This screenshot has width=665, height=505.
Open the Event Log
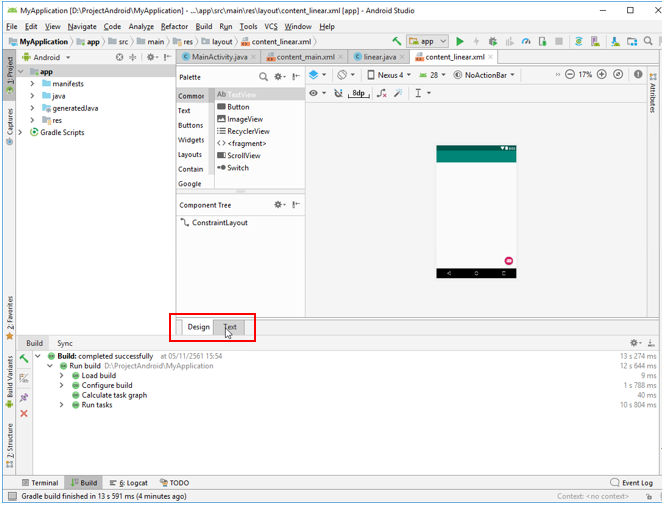(x=631, y=483)
